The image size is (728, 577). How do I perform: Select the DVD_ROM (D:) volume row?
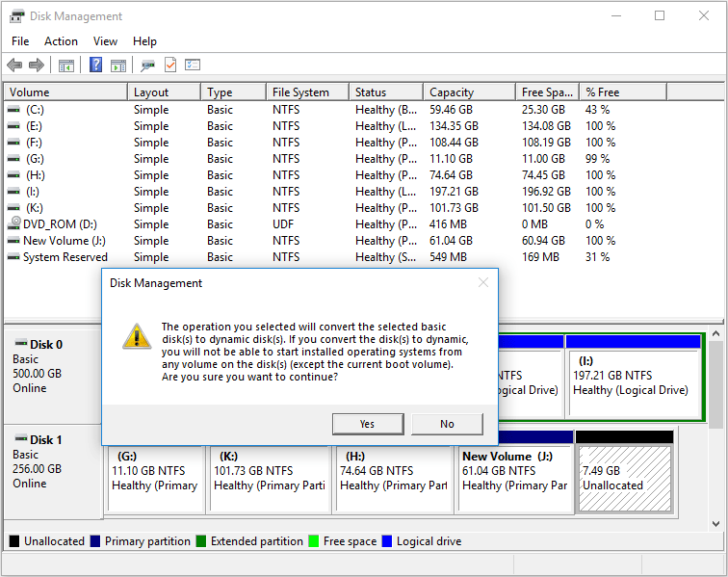(60, 224)
